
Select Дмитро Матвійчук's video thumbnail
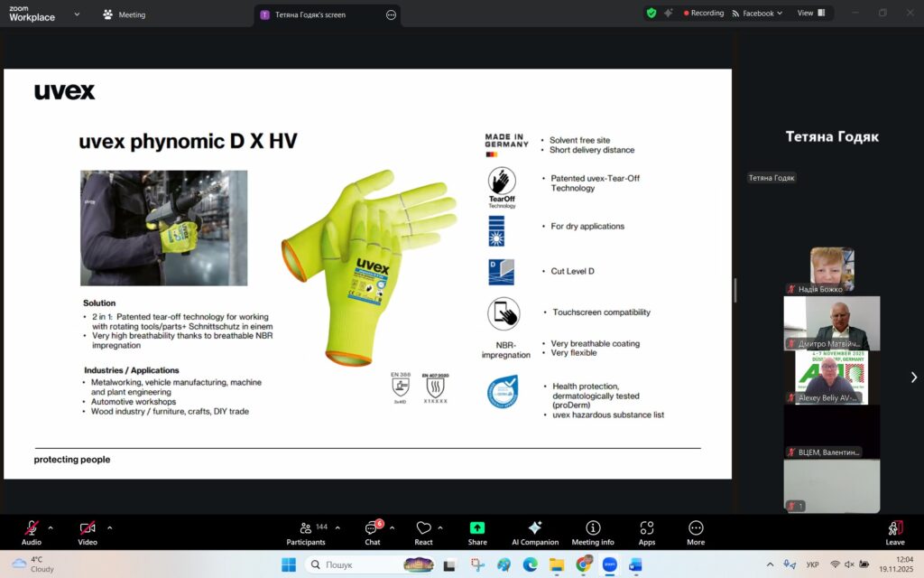(831, 323)
